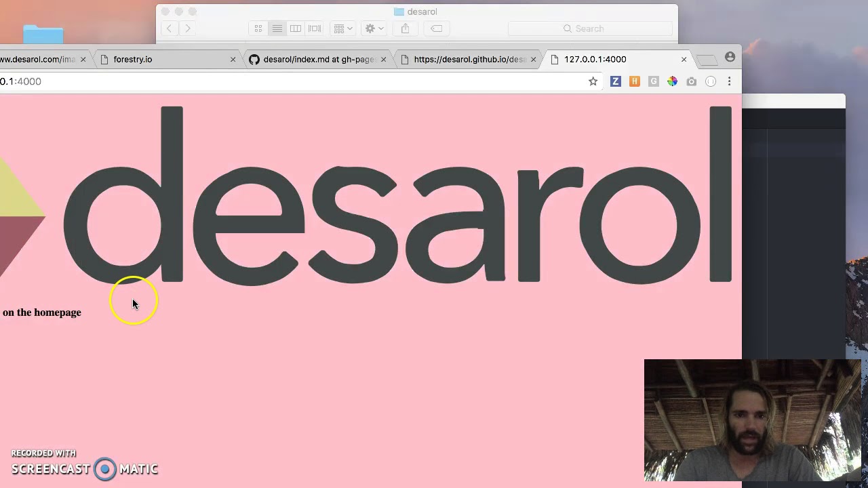
Task: Click the blue Z extension icon
Action: 616,81
